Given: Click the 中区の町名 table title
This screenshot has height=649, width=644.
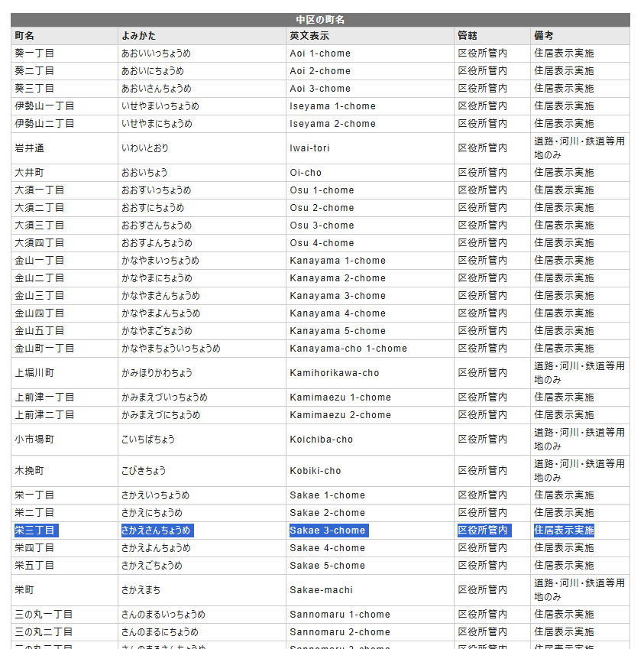Looking at the screenshot, I should pyautogui.click(x=320, y=20).
